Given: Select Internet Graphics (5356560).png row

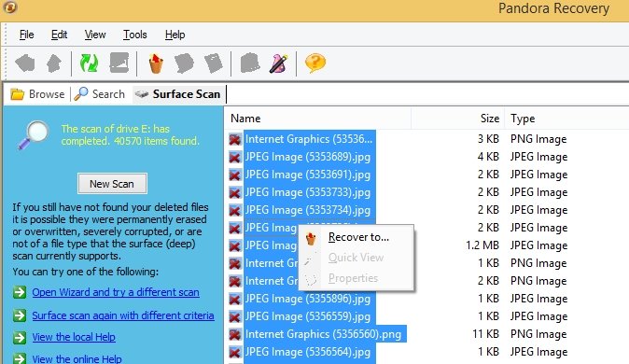Looking at the screenshot, I should point(323,334).
